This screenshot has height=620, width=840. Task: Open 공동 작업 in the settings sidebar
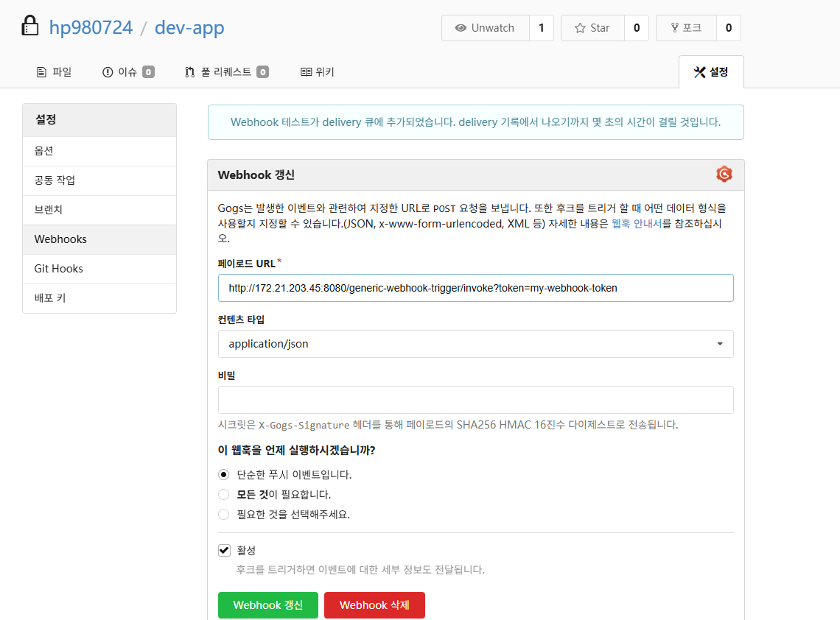point(99,180)
